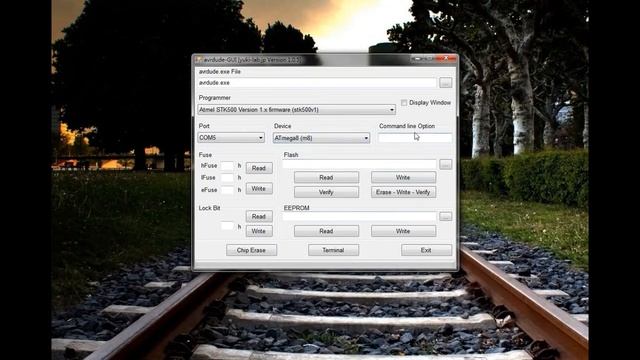
Task: Write the EEPROM memory
Action: [x=403, y=231]
